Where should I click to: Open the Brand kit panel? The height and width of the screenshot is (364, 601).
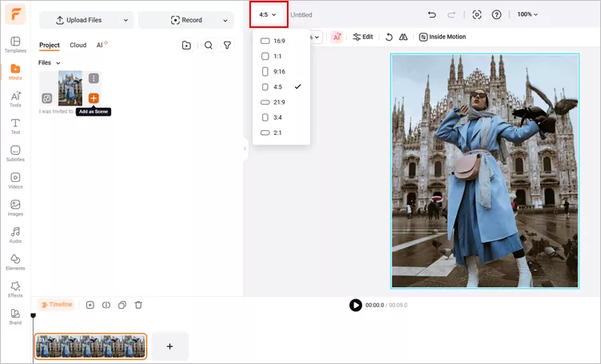click(x=15, y=317)
